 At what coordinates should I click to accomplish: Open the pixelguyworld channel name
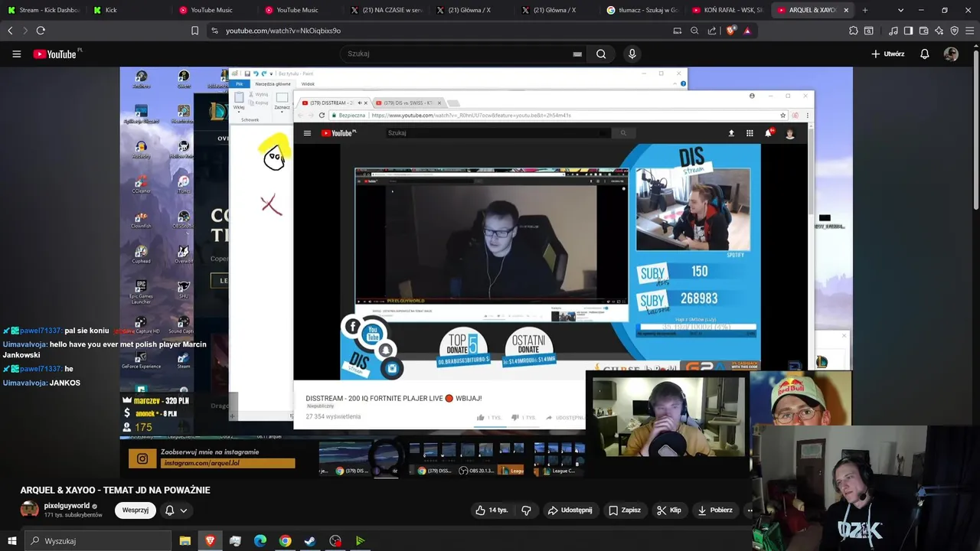(67, 506)
